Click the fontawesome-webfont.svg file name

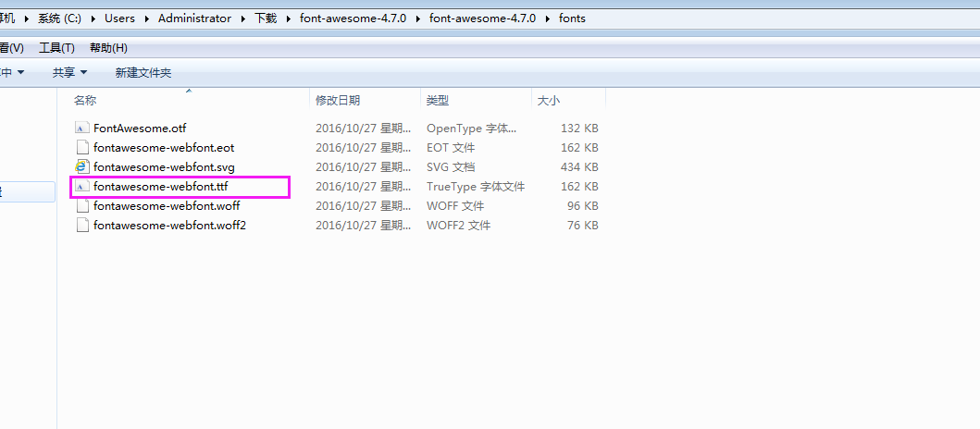coord(164,166)
